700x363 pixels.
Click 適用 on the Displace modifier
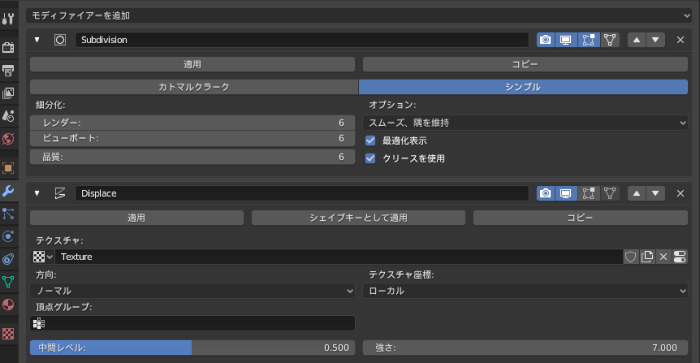click(x=137, y=218)
